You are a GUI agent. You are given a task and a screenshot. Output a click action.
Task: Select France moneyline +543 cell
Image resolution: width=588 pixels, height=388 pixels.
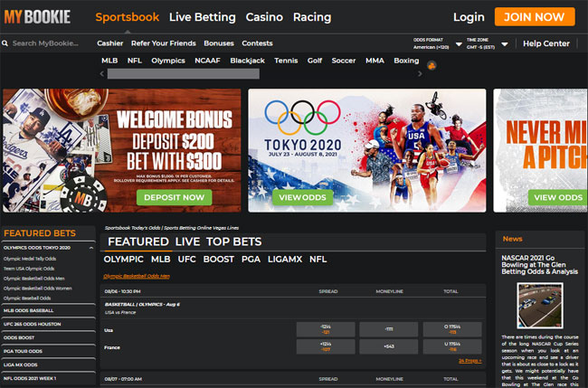pyautogui.click(x=388, y=346)
